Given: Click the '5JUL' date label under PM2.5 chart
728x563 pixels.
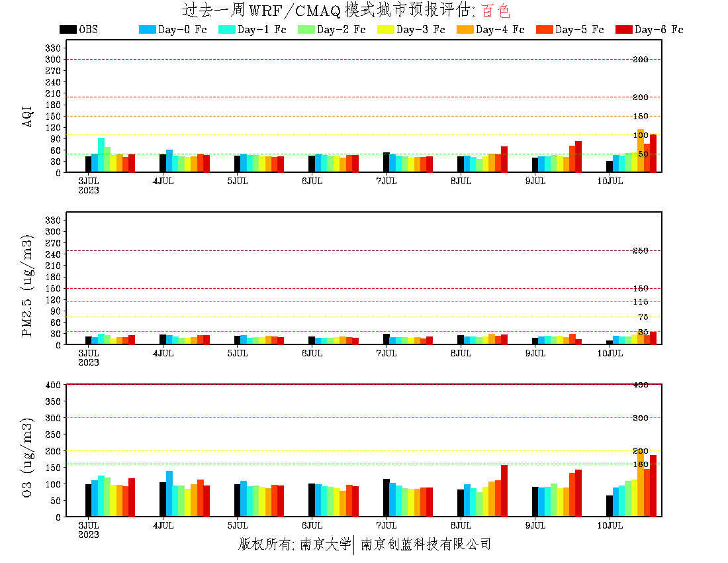Looking at the screenshot, I should coord(237,353).
